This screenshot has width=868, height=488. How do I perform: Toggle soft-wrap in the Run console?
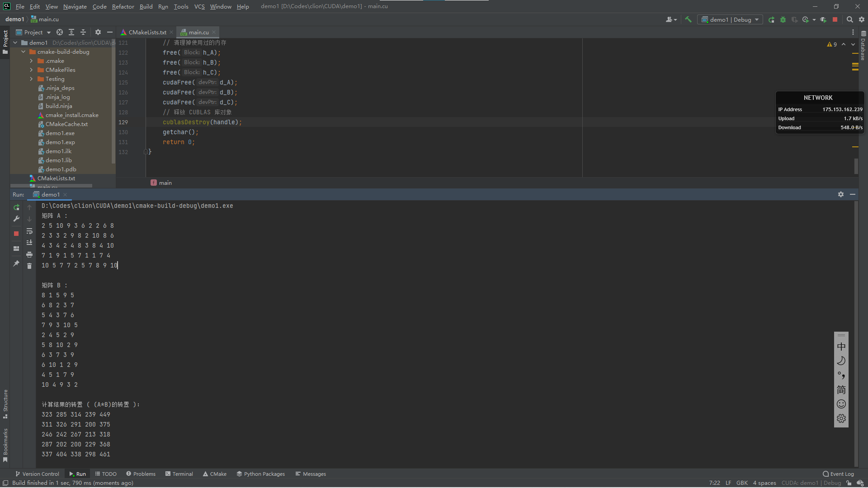click(29, 231)
